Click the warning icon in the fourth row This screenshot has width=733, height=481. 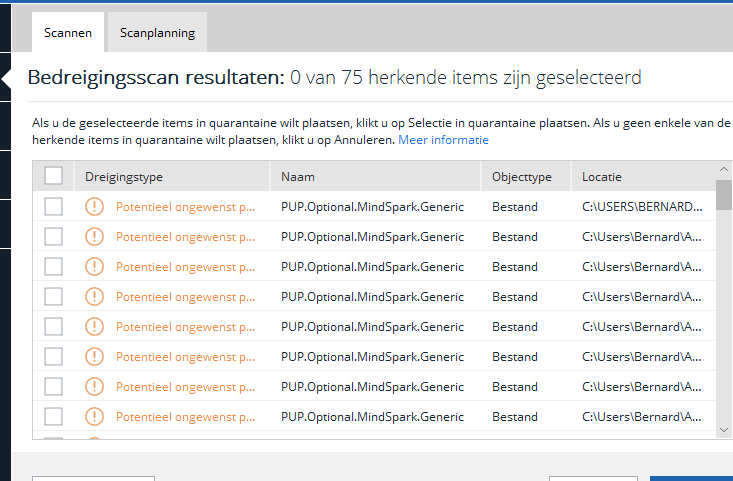point(95,297)
